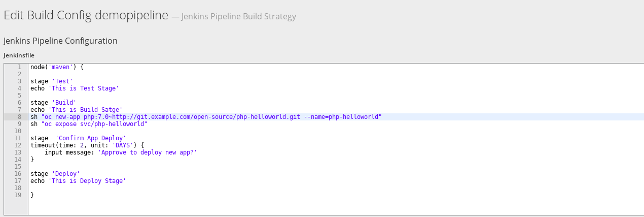Click the 'Confirm App Deploy' stage line
The width and height of the screenshot is (644, 217).
(78, 138)
